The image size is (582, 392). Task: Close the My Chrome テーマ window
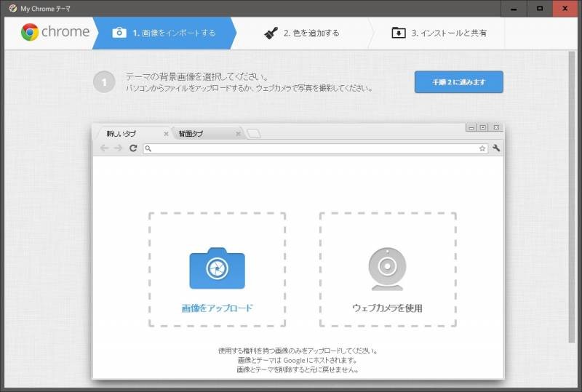pos(565,9)
